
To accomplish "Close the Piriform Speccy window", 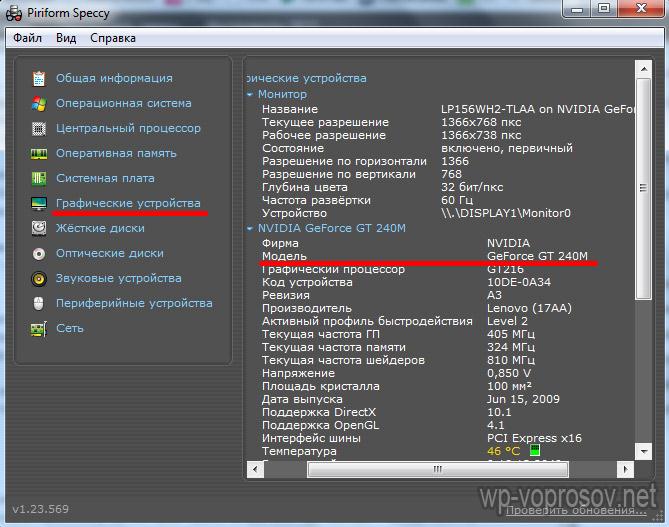I will (641, 9).
